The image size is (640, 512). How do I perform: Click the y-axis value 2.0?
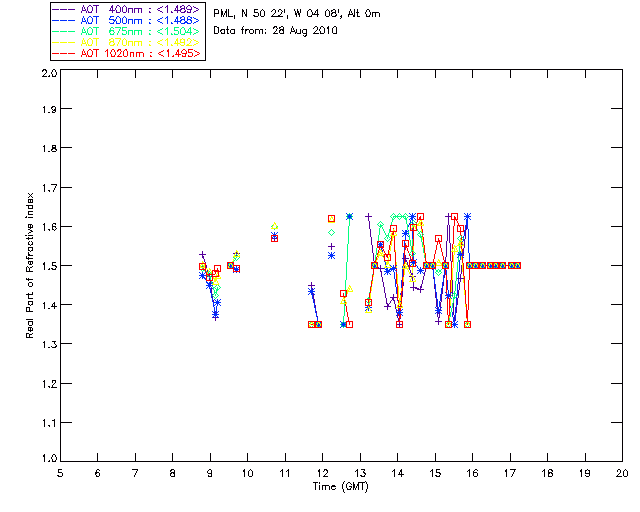click(x=49, y=74)
